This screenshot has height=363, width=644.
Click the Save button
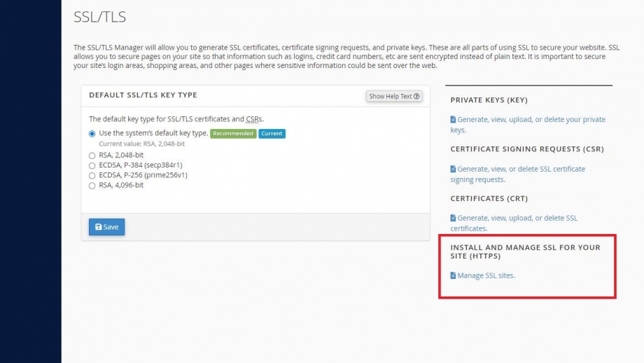[107, 227]
